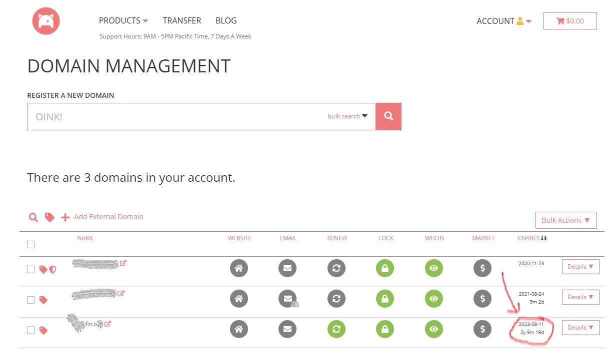Open the Bulk Actions dropdown

(x=566, y=220)
